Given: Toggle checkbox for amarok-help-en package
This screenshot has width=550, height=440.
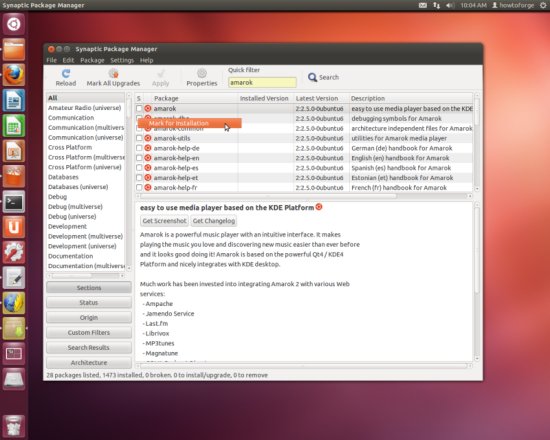Looking at the screenshot, I should point(139,158).
